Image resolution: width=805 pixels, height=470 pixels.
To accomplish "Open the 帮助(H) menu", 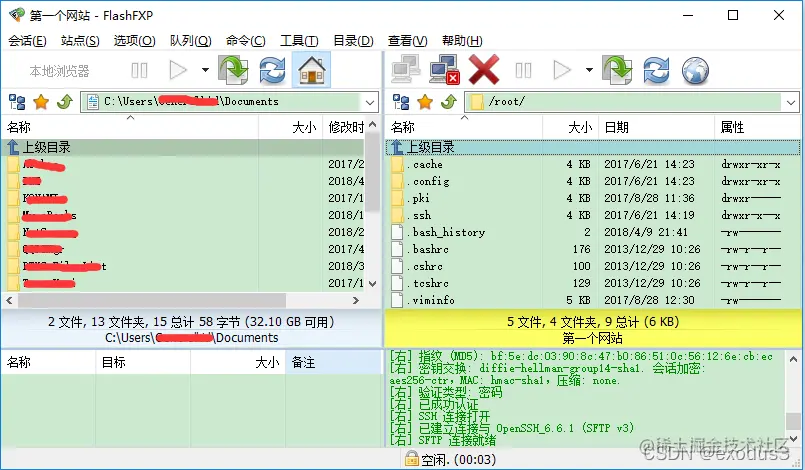I will [462, 41].
